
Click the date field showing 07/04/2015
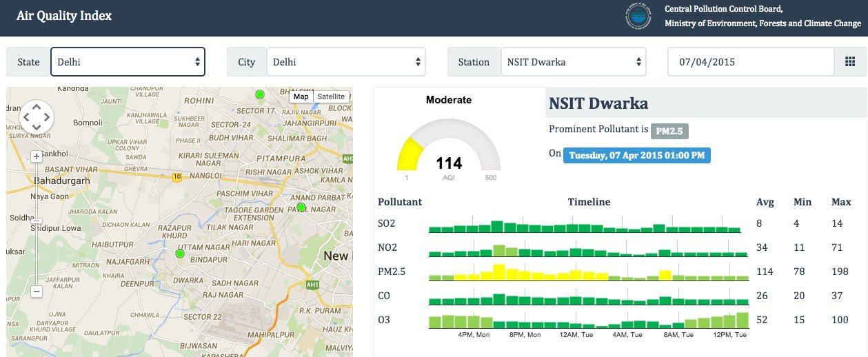click(751, 62)
